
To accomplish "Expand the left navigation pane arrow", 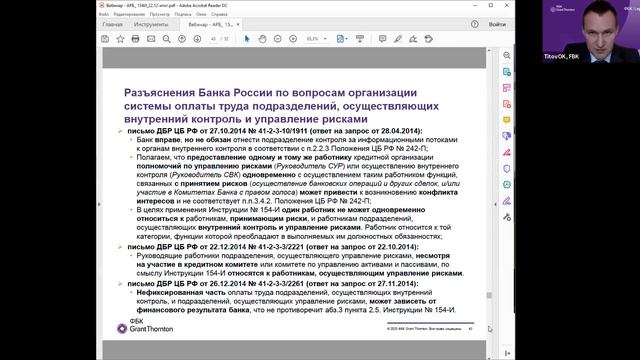I will [x=99, y=204].
